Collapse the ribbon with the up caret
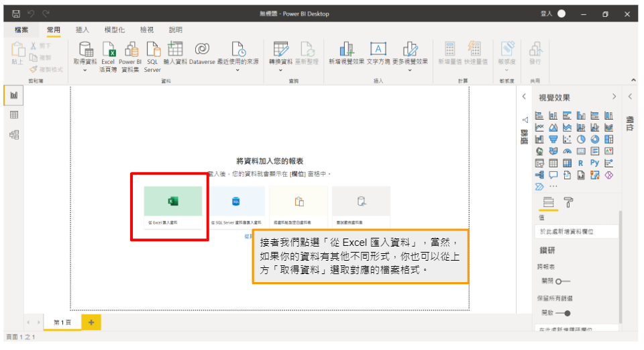Image resolution: width=644 pixels, height=350 pixels. tap(633, 80)
